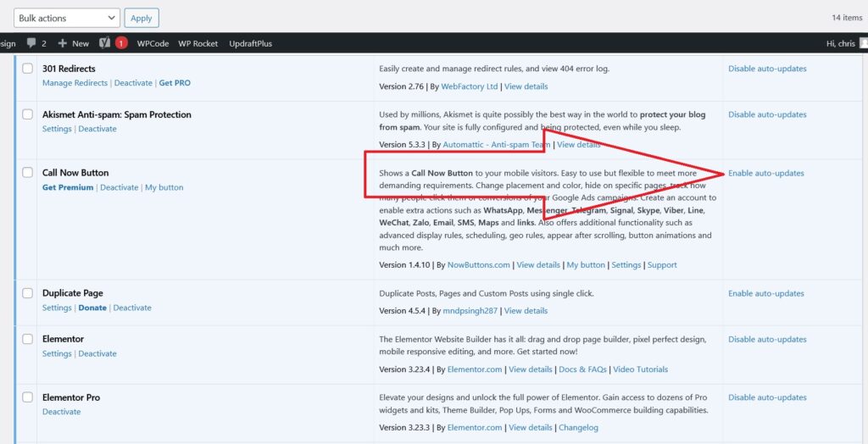Image resolution: width=868 pixels, height=444 pixels.
Task: View details of 301 Redirects
Action: [x=526, y=86]
